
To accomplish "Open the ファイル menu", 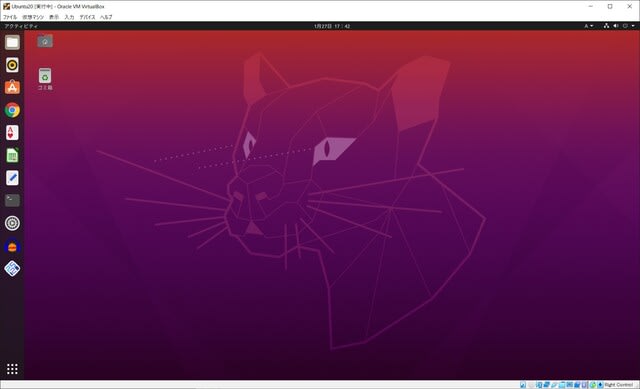I will tap(10, 17).
